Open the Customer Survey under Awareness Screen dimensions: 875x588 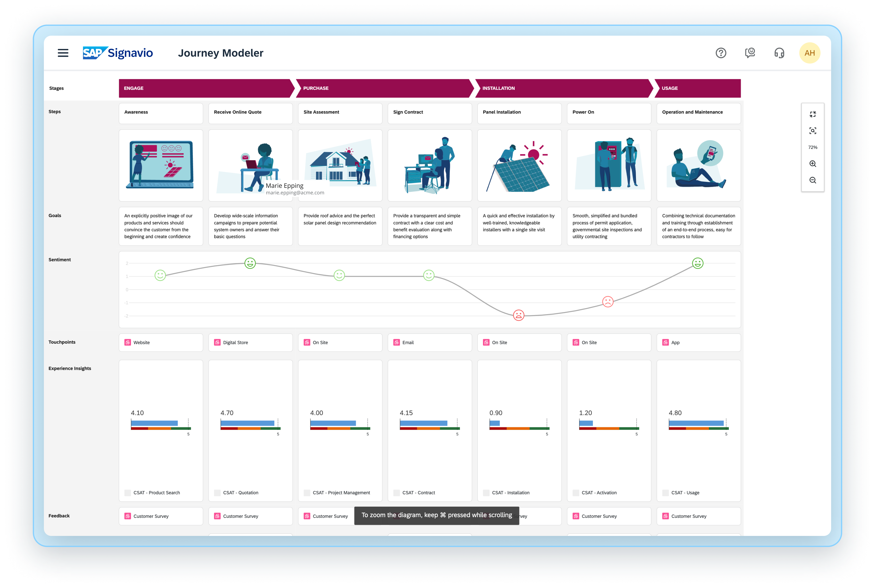[x=151, y=516]
